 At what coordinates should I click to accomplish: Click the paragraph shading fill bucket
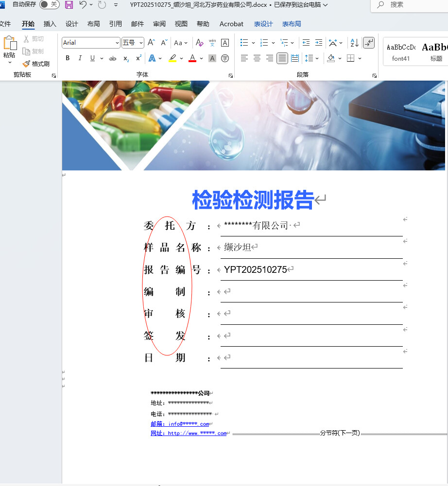[331, 58]
